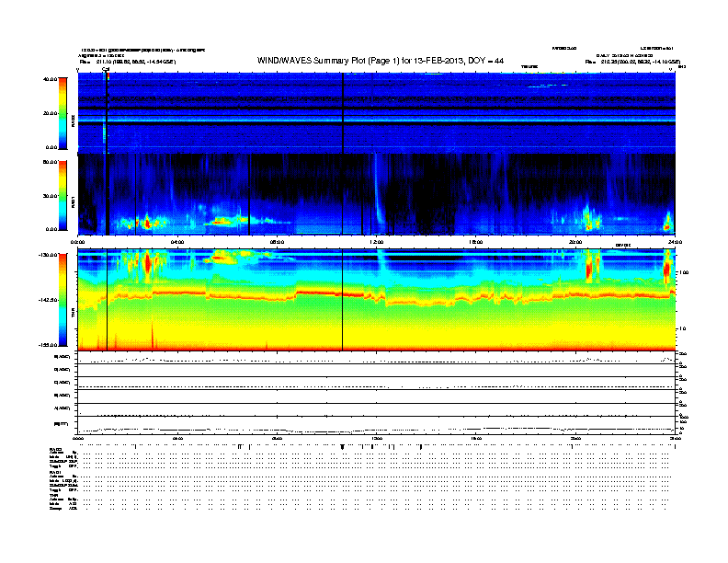Image resolution: width=728 pixels, height=563 pixels.
Task: Click the black data gap line in RAD2 panel
Action: pos(343,113)
